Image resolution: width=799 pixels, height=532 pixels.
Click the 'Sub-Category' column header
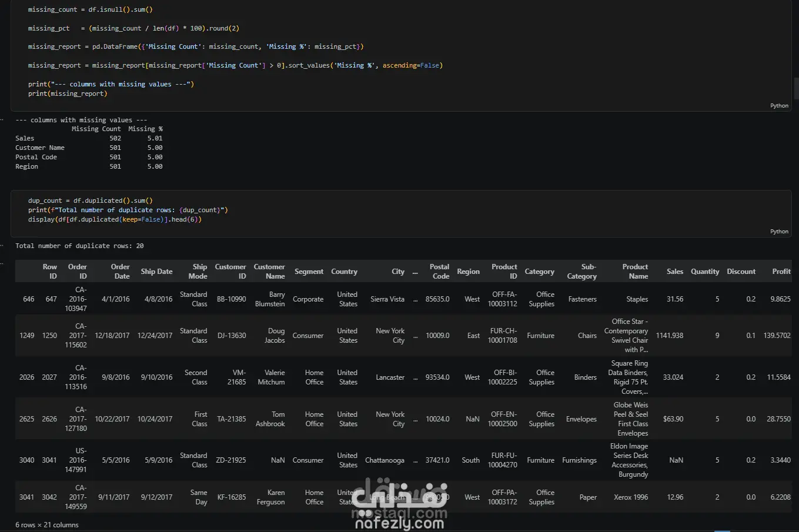click(581, 272)
